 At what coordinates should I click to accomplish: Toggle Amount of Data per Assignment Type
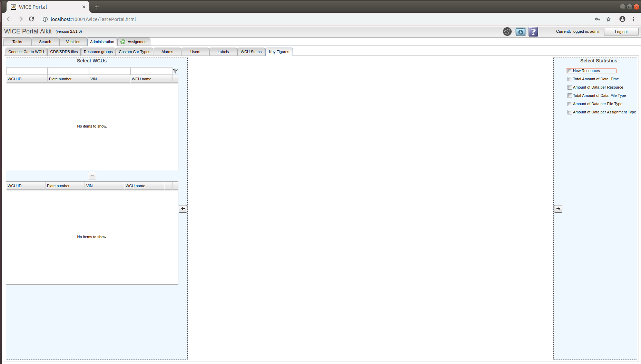[x=570, y=112]
